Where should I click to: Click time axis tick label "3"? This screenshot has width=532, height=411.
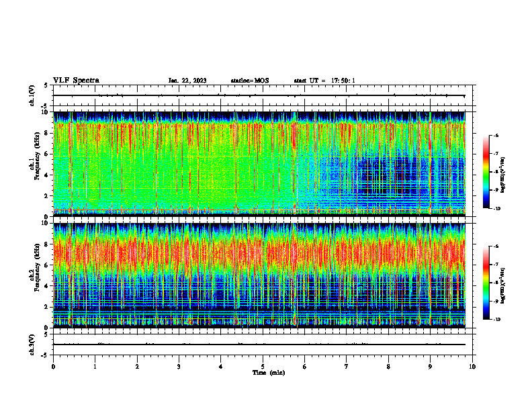pyautogui.click(x=179, y=367)
